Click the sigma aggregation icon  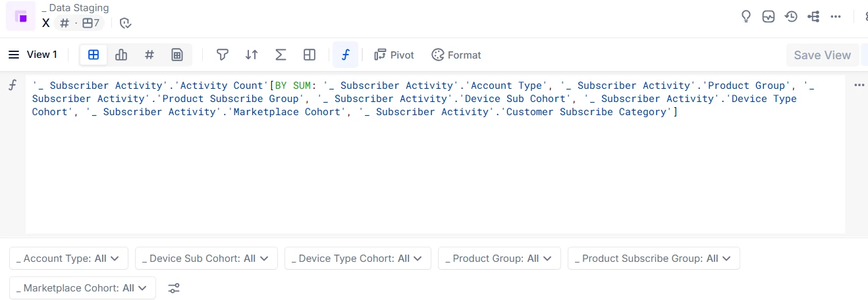point(281,55)
